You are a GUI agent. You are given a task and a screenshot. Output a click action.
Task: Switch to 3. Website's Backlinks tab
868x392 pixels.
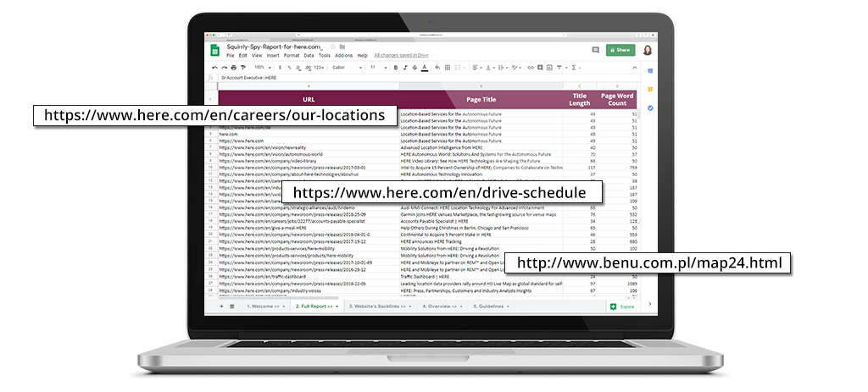click(381, 306)
